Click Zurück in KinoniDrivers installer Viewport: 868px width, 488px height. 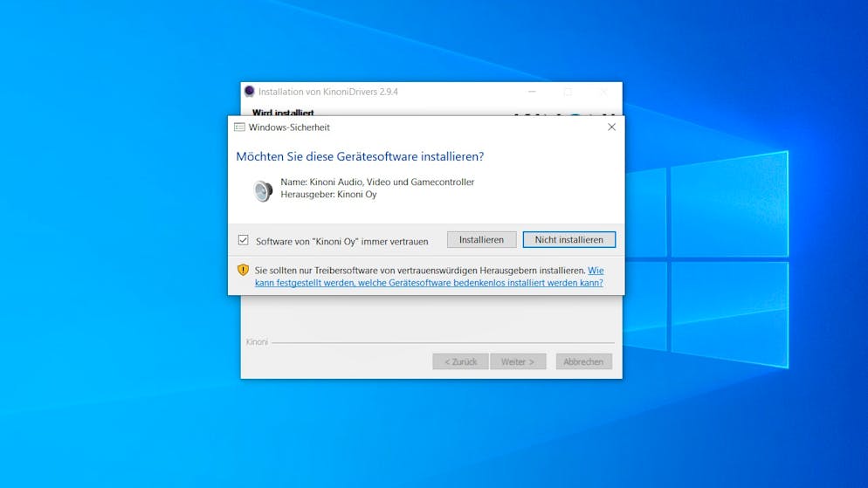tap(460, 361)
